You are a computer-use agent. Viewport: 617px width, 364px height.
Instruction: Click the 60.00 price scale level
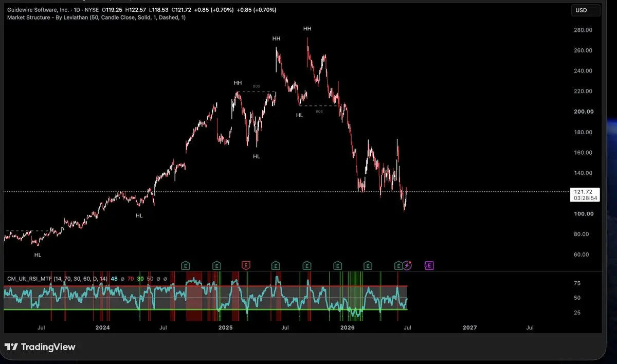tap(582, 254)
